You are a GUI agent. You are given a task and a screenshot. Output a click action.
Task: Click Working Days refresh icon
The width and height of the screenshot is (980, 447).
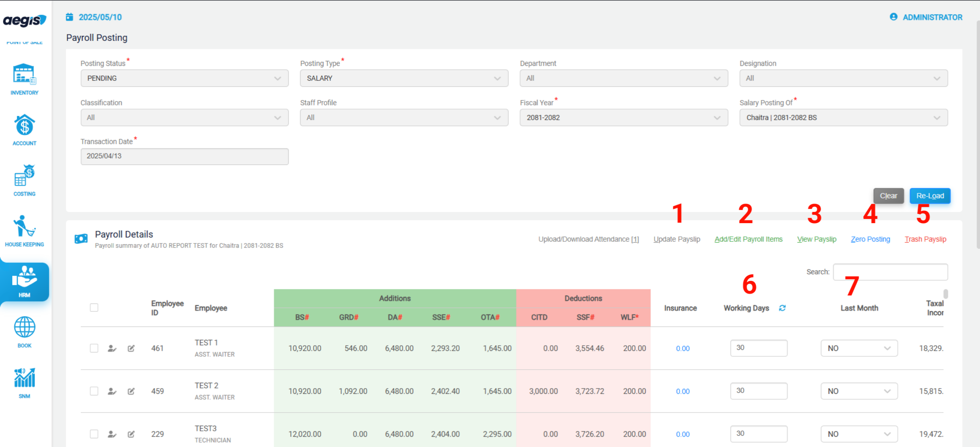click(782, 308)
